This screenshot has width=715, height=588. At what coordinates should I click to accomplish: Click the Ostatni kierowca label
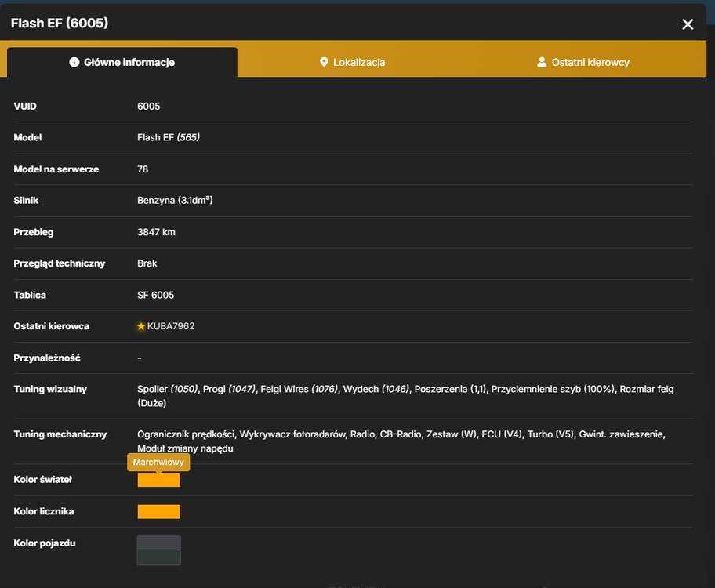click(x=51, y=326)
